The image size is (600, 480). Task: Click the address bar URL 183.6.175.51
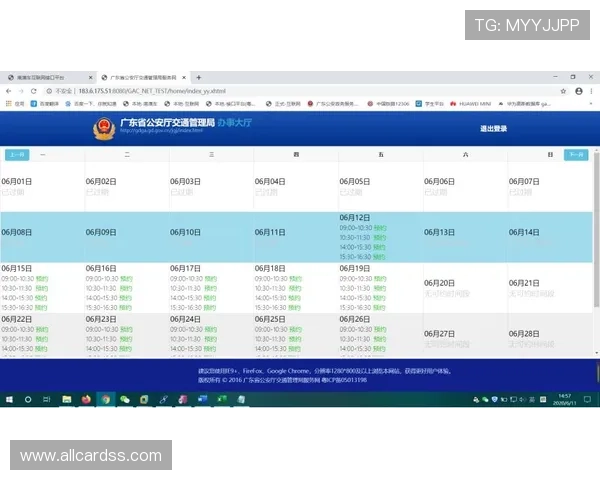tap(152, 91)
